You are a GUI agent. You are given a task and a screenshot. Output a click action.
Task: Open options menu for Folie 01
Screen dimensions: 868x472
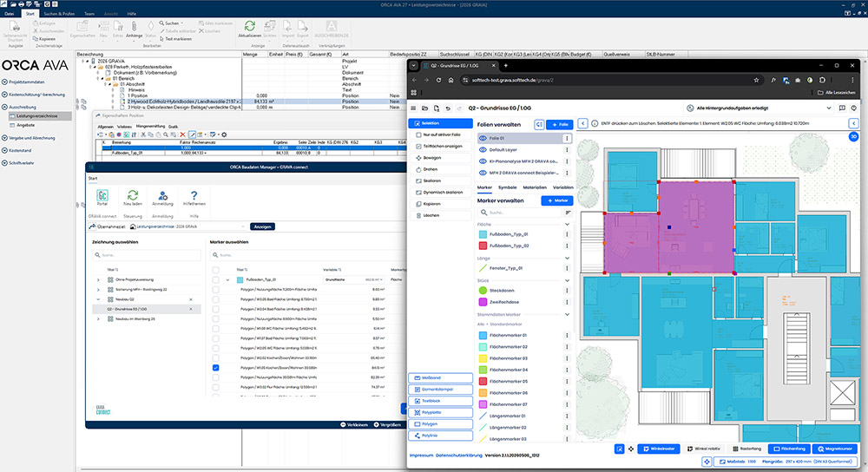[566, 138]
